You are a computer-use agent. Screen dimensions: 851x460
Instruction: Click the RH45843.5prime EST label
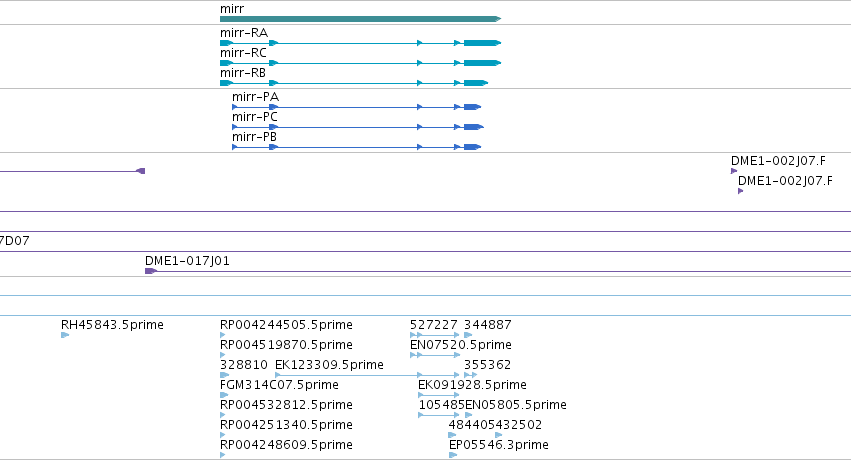click(112, 325)
